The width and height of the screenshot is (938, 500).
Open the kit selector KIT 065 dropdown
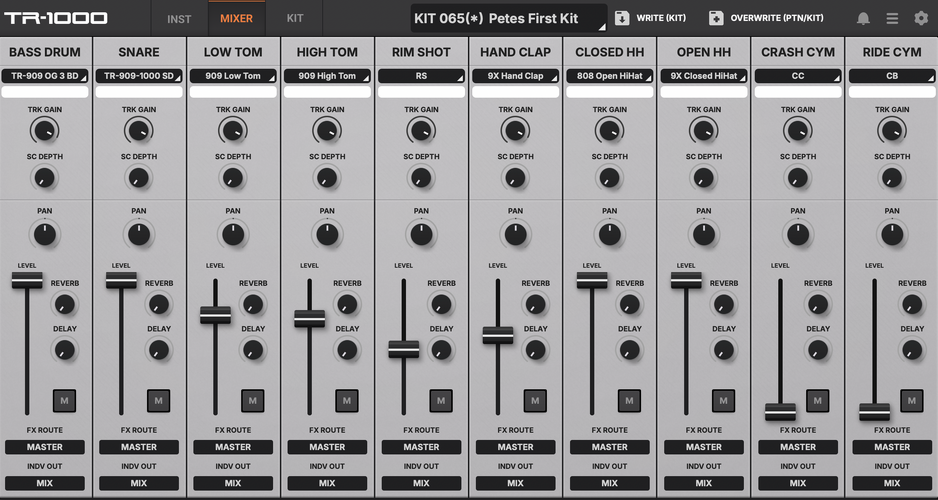(508, 19)
